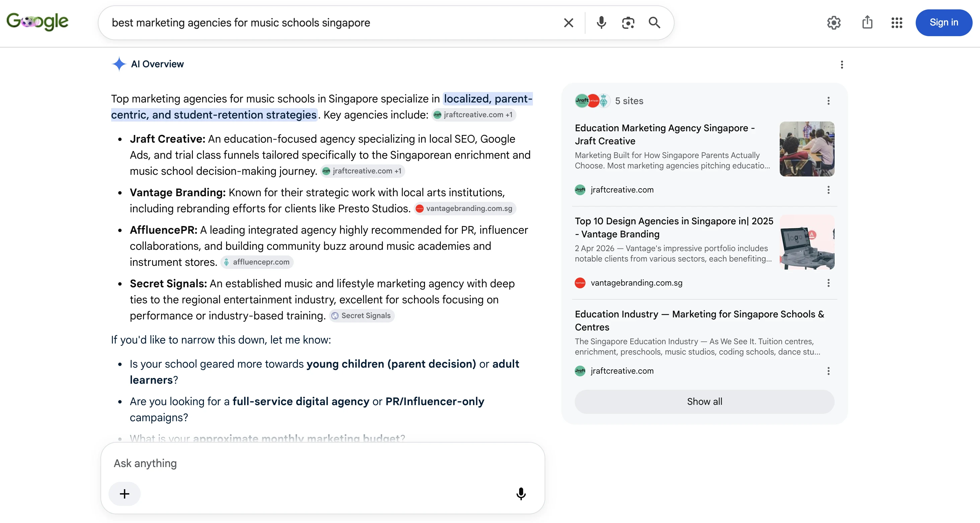Click the affluencepr.com source chip
The image size is (980, 523).
pyautogui.click(x=257, y=262)
